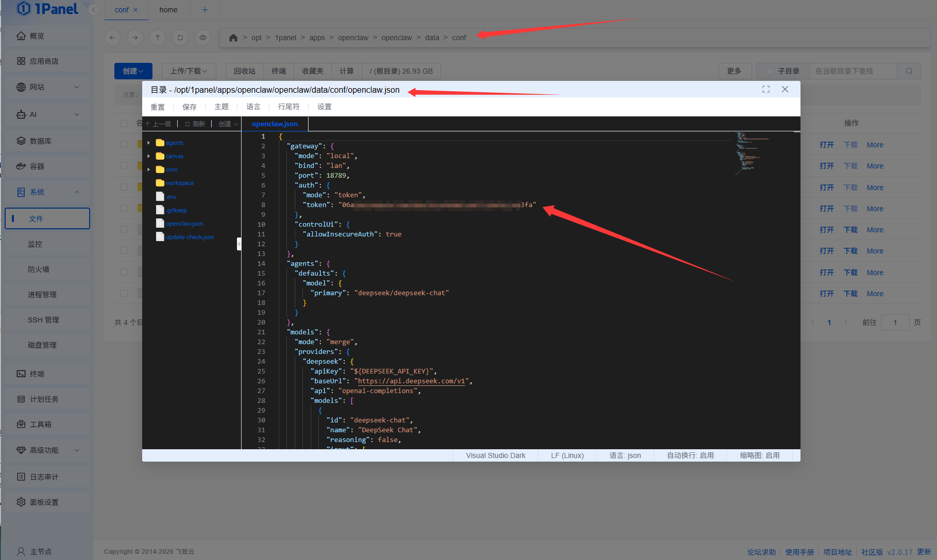
Task: Open the 主题 theme menu in editor
Action: [x=222, y=107]
